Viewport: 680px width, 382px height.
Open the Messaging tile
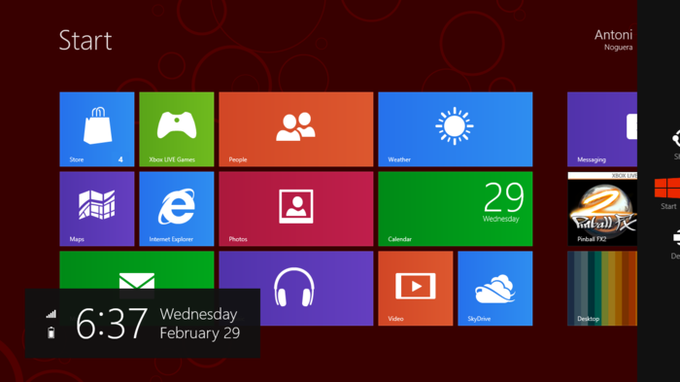pos(602,129)
